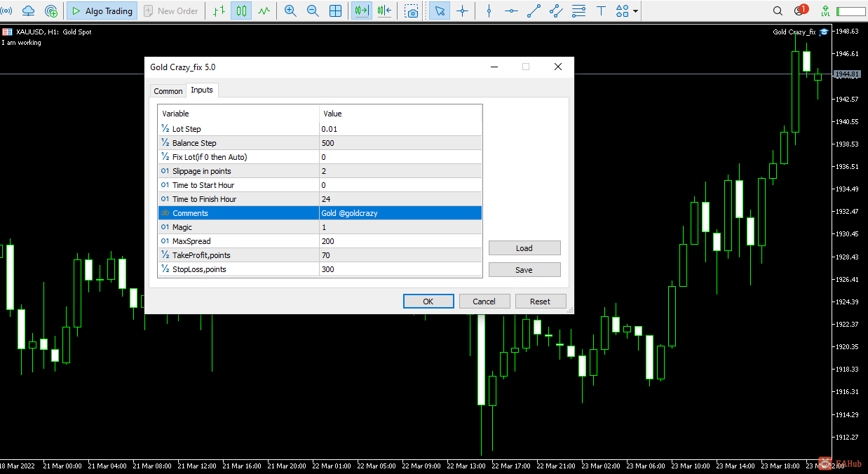Select the Balance Step variable row
The height and width of the screenshot is (474, 868).
[x=320, y=143]
